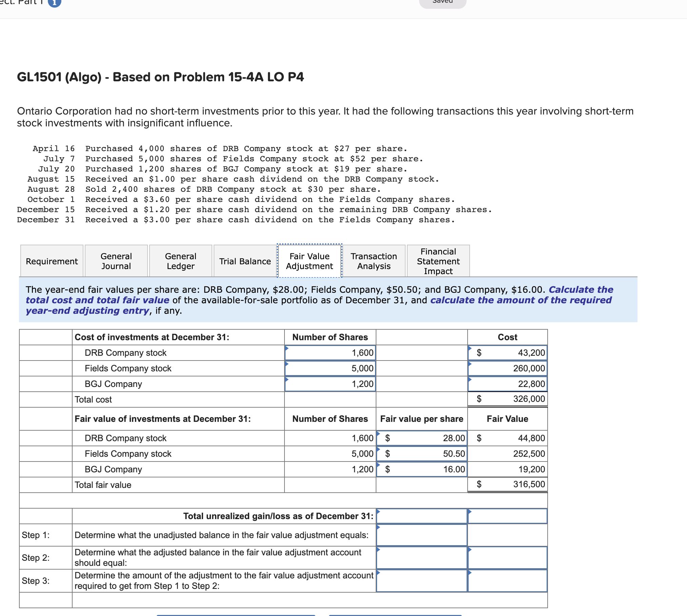Enter Step 3 adjustment amount cell
This screenshot has width=687, height=616.
[x=507, y=581]
